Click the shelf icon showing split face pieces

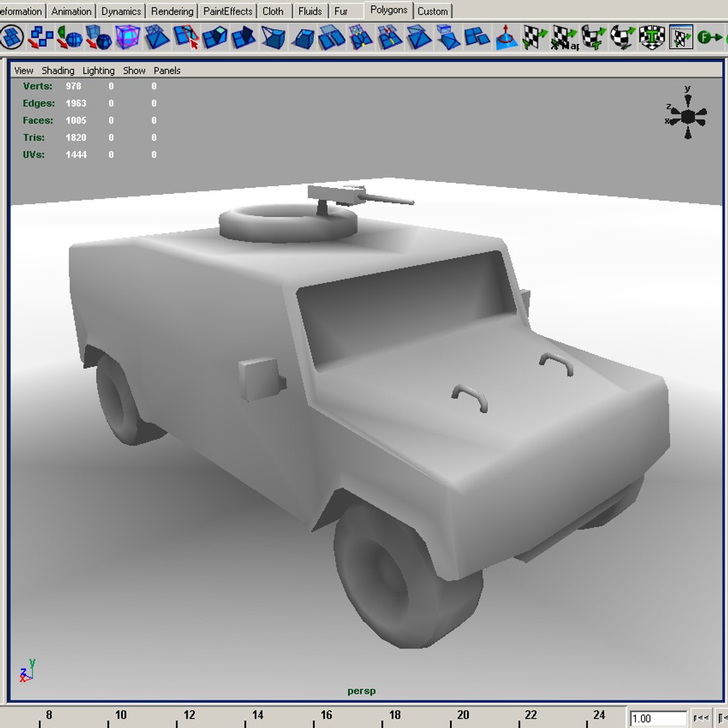click(x=332, y=37)
